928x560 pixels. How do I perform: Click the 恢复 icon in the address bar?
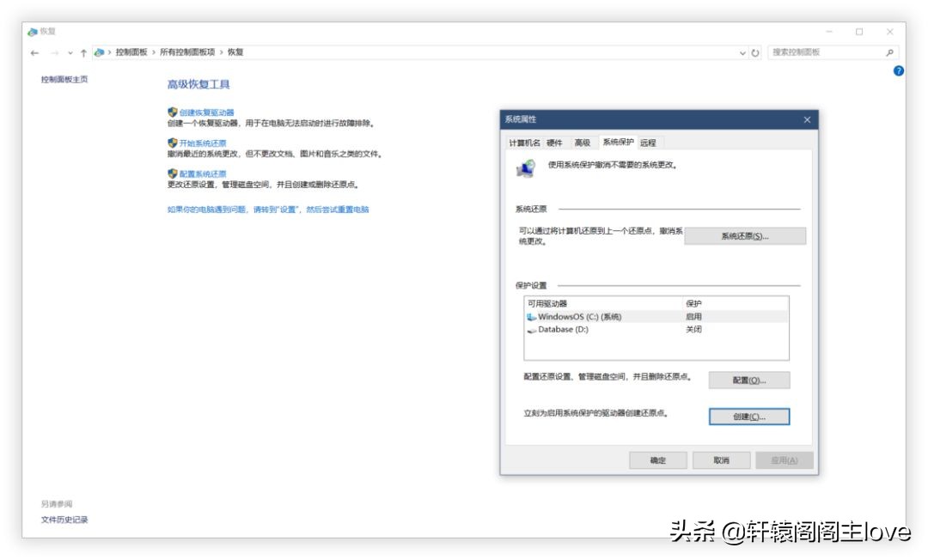point(99,52)
